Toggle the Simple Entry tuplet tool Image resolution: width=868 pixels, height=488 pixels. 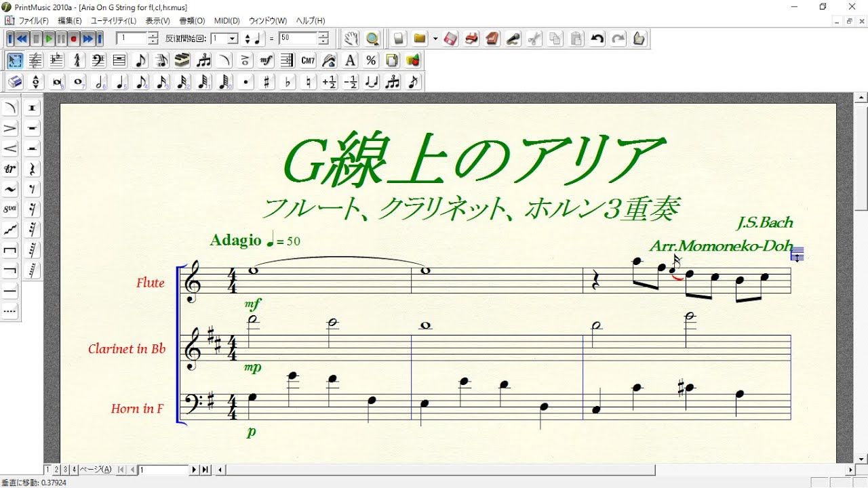[x=393, y=83]
